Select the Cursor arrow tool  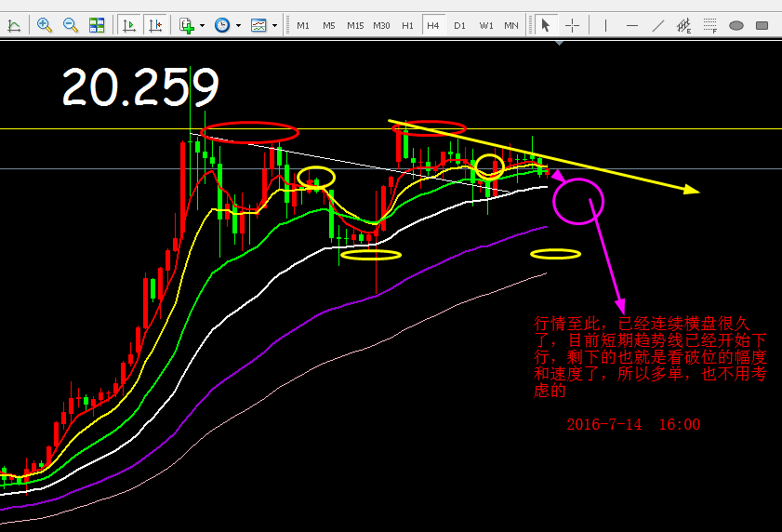546,25
